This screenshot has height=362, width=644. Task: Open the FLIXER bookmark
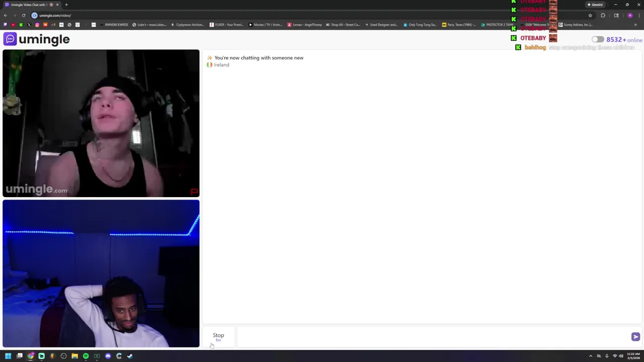(x=226, y=25)
